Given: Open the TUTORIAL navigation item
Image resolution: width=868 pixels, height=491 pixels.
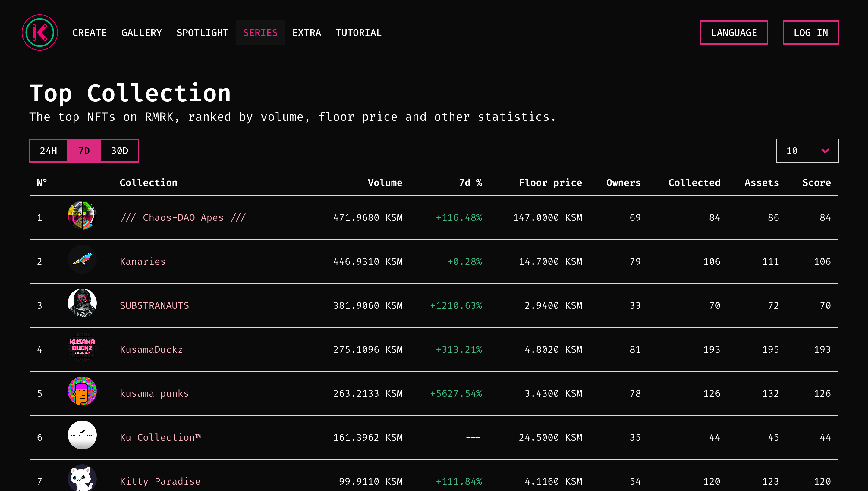Looking at the screenshot, I should pyautogui.click(x=358, y=33).
